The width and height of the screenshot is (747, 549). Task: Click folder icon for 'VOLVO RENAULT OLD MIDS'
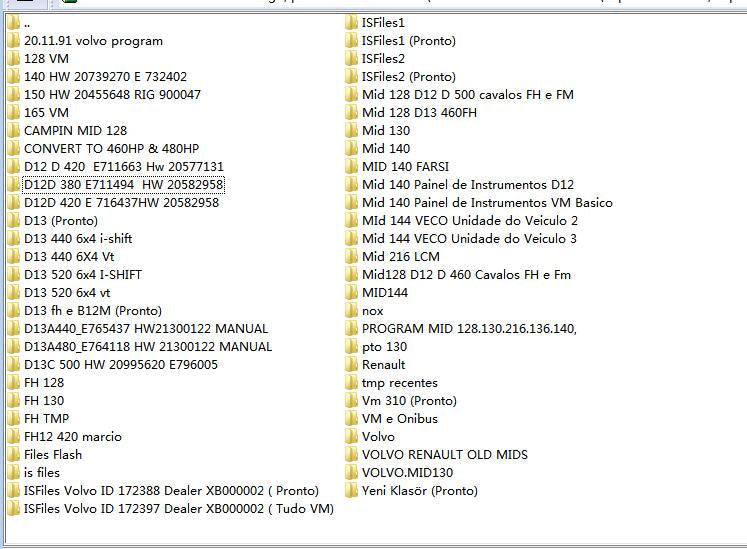[x=351, y=455]
